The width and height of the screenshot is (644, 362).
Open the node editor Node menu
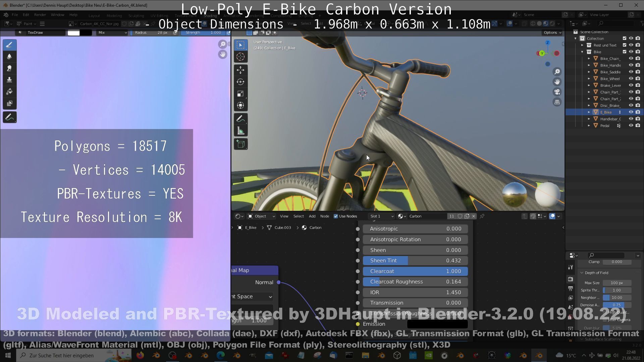tap(325, 216)
